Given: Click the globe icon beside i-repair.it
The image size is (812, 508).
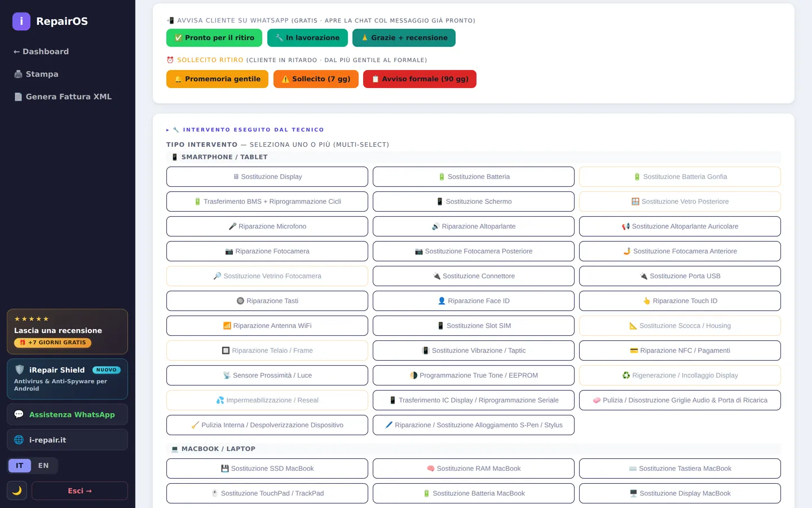Looking at the screenshot, I should (x=19, y=440).
